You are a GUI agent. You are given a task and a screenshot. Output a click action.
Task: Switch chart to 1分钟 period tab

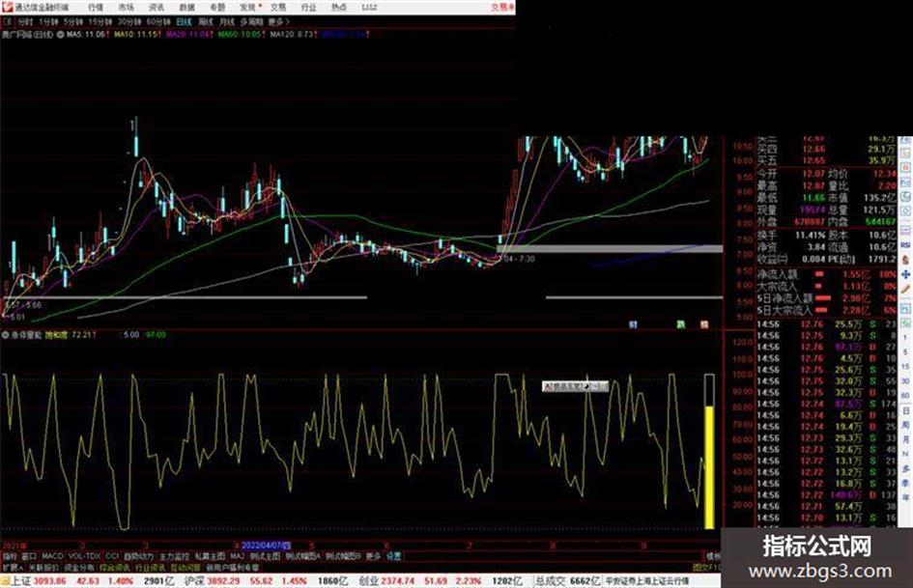48,21
